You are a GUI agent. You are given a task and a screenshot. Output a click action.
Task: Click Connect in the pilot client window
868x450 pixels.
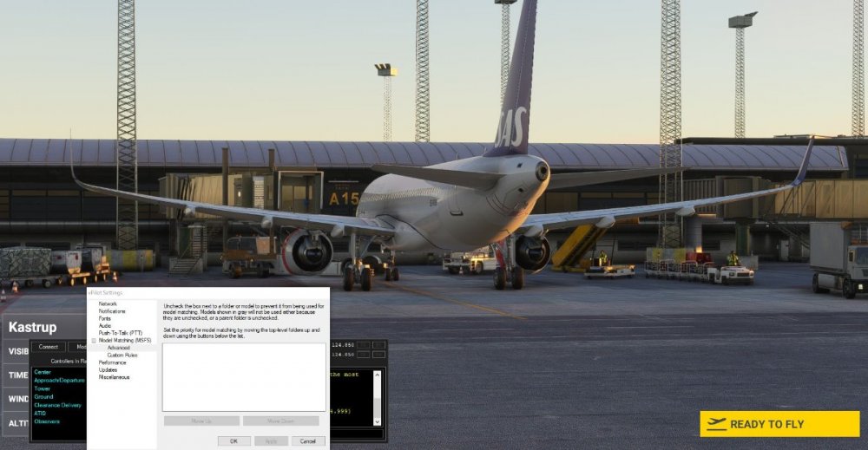48,347
